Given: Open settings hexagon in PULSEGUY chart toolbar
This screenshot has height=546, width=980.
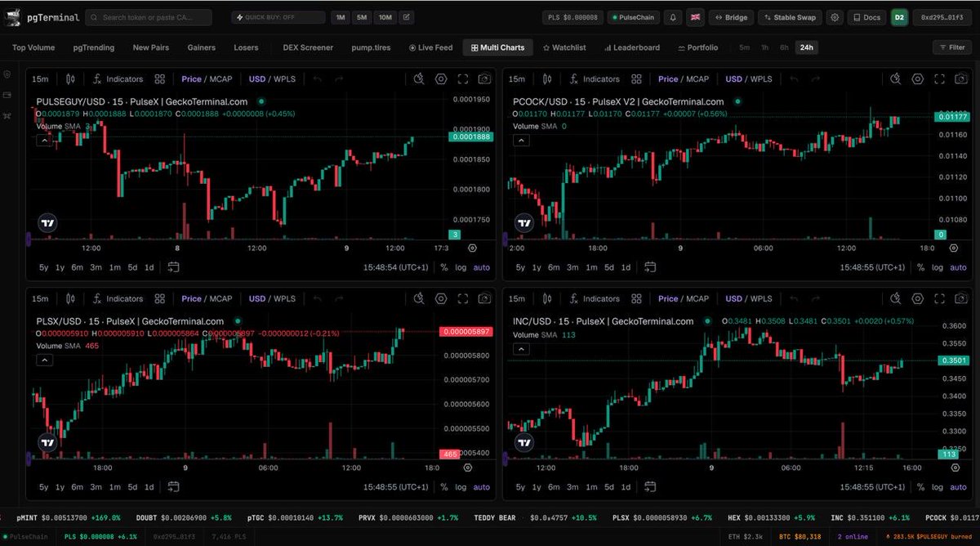Looking at the screenshot, I should pos(441,79).
